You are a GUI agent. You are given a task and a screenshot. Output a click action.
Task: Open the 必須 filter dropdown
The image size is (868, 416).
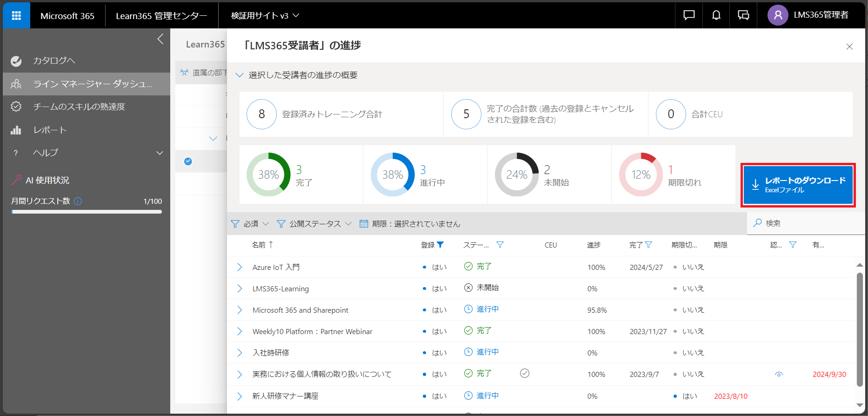[x=250, y=224]
